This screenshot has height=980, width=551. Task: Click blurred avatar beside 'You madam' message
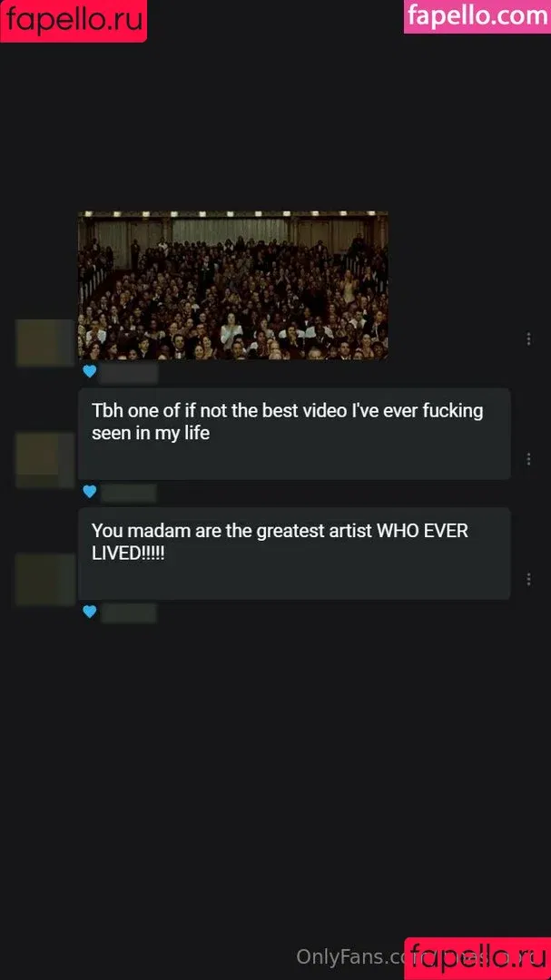(45, 579)
